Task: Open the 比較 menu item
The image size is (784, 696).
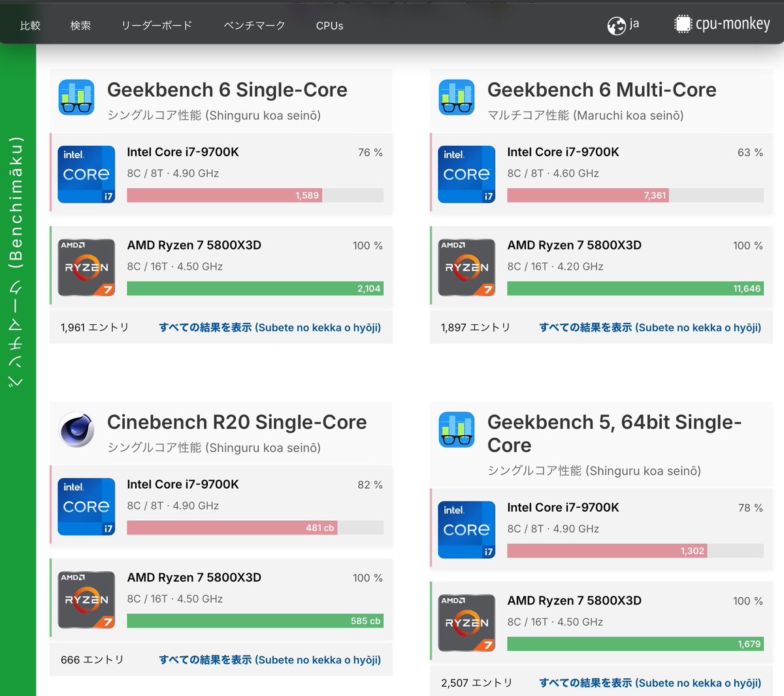Action: (x=30, y=25)
